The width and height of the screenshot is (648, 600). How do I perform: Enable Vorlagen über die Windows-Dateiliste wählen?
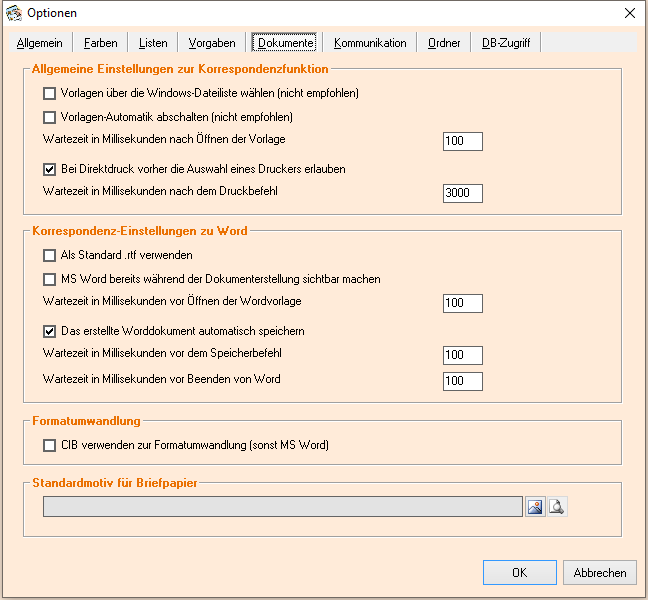coord(50,94)
